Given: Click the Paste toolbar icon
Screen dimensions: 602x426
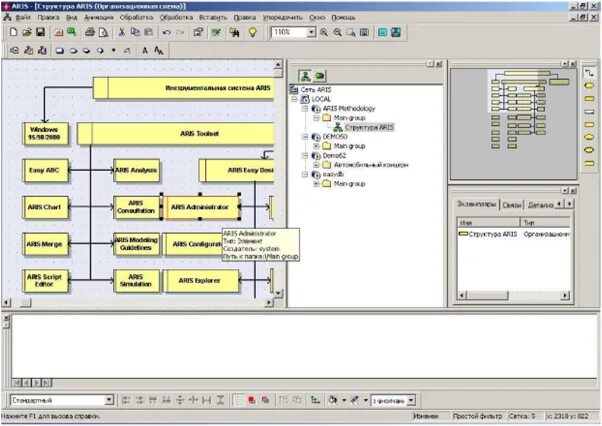Looking at the screenshot, I should (149, 33).
